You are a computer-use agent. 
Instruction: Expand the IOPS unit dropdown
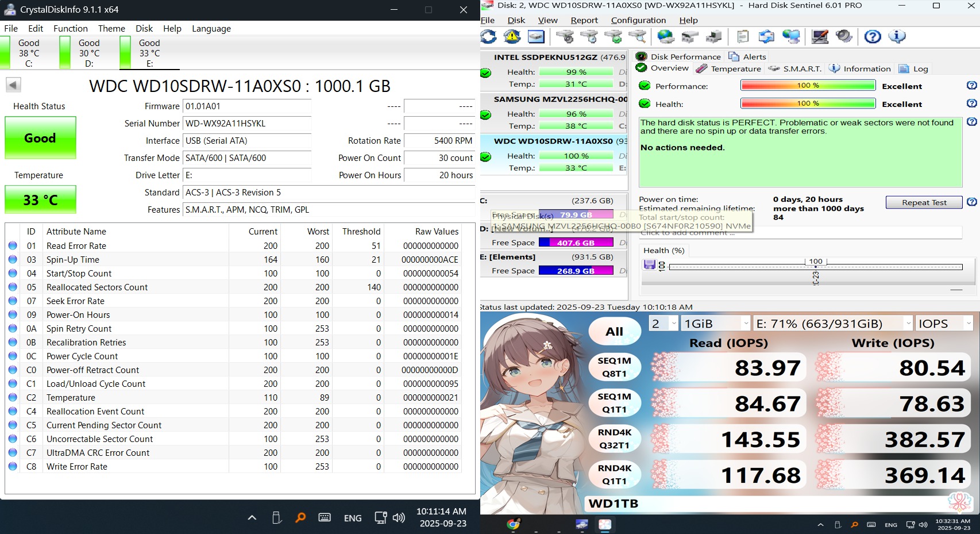(x=944, y=324)
